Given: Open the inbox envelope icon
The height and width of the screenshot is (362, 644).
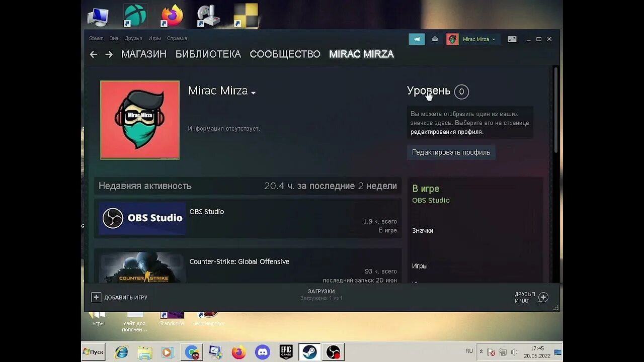Looking at the screenshot, I should [435, 39].
